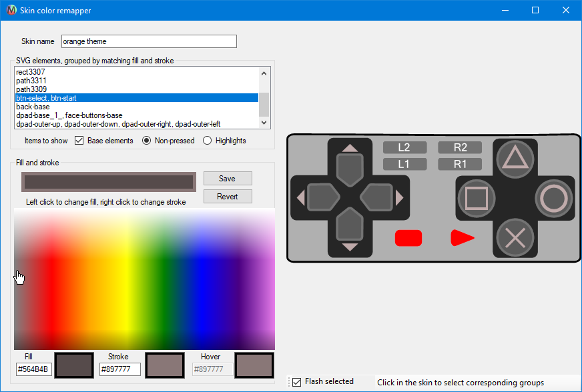Select the dpad-outer-up group row
This screenshot has width=582, height=392.
(x=137, y=124)
